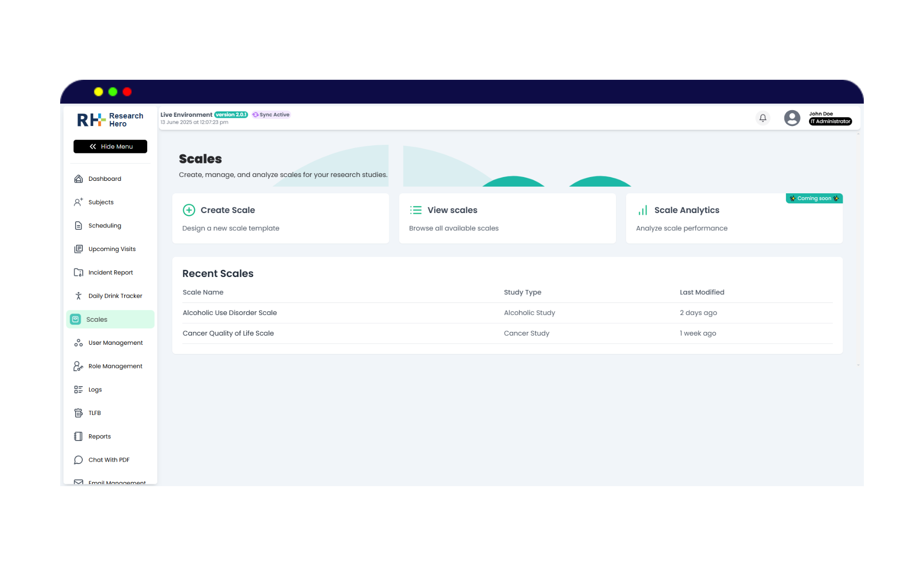
Task: Click the version 2.0.1 badge
Action: [x=231, y=114]
